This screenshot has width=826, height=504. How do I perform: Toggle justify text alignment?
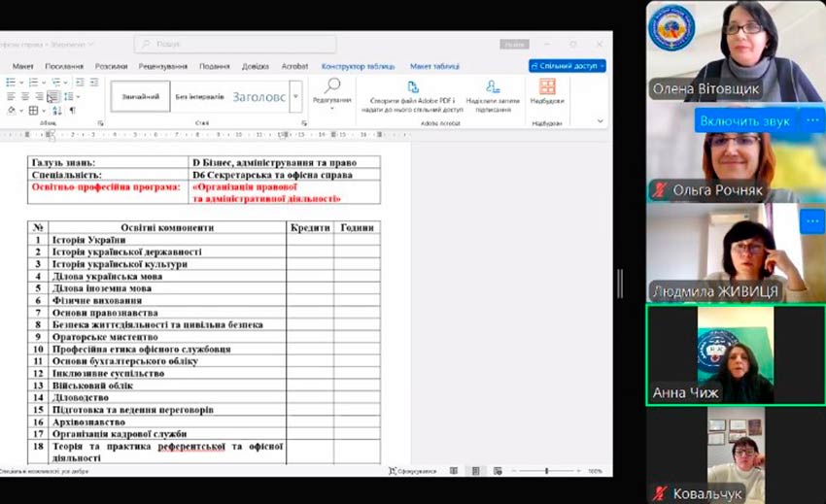53,97
